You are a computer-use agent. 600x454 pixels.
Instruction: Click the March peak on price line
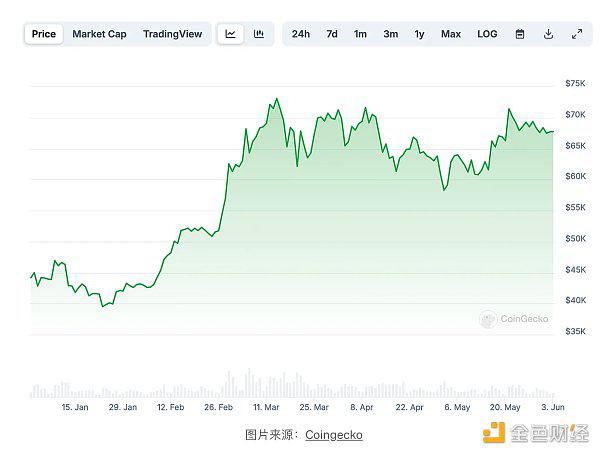277,99
